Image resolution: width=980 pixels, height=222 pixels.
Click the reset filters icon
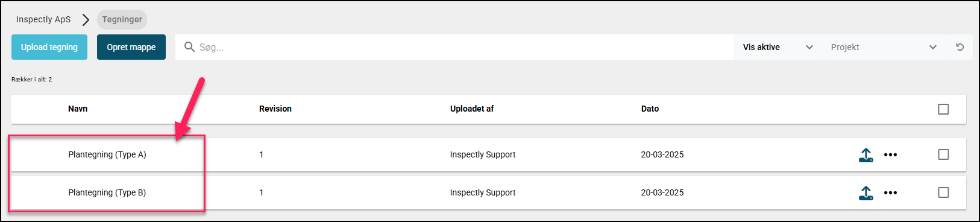(960, 47)
